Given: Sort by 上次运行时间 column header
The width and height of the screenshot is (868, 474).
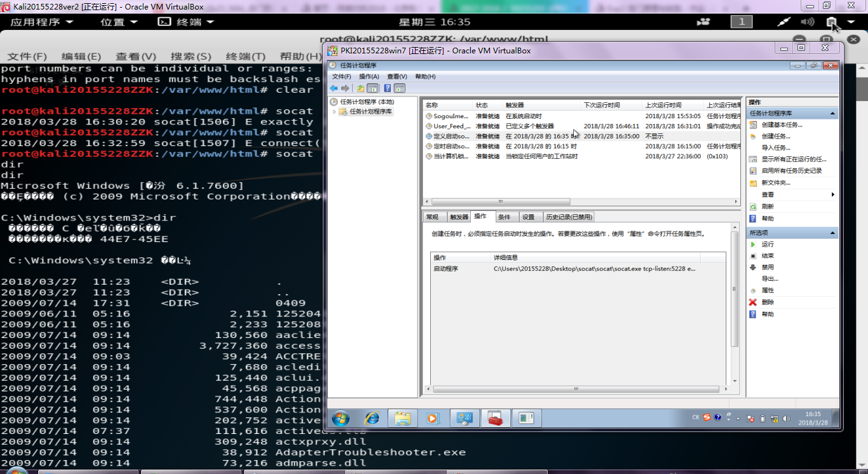Looking at the screenshot, I should point(674,105).
